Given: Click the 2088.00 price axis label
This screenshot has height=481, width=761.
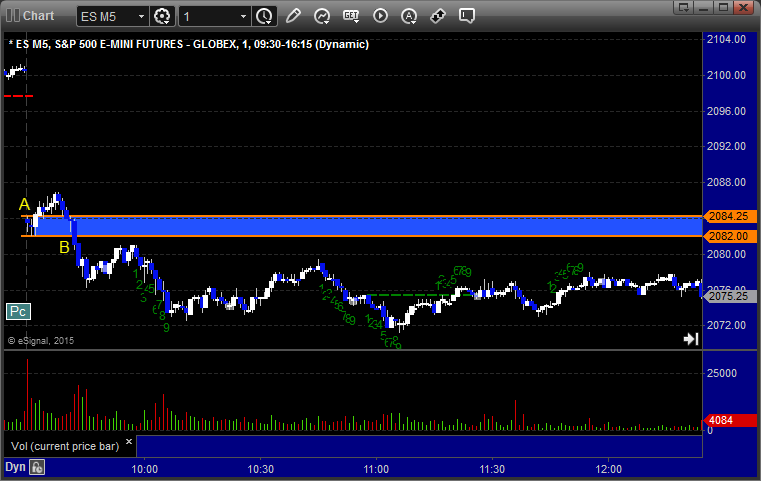Looking at the screenshot, I should (726, 182).
